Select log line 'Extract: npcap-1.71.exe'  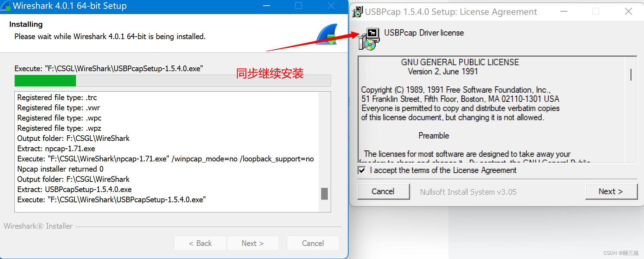[x=56, y=149]
